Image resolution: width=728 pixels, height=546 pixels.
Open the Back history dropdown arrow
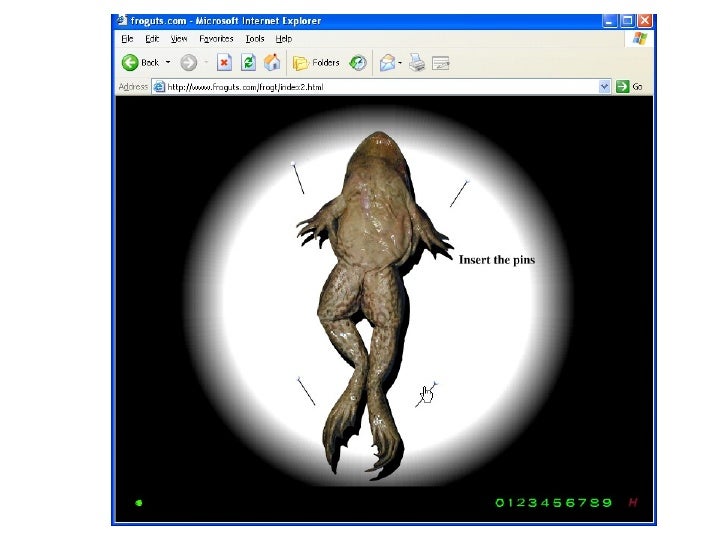pyautogui.click(x=168, y=62)
